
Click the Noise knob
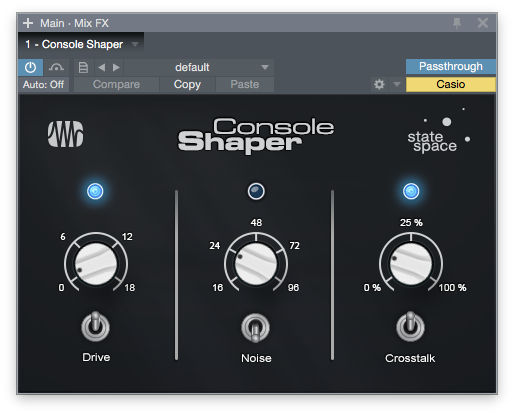[256, 264]
